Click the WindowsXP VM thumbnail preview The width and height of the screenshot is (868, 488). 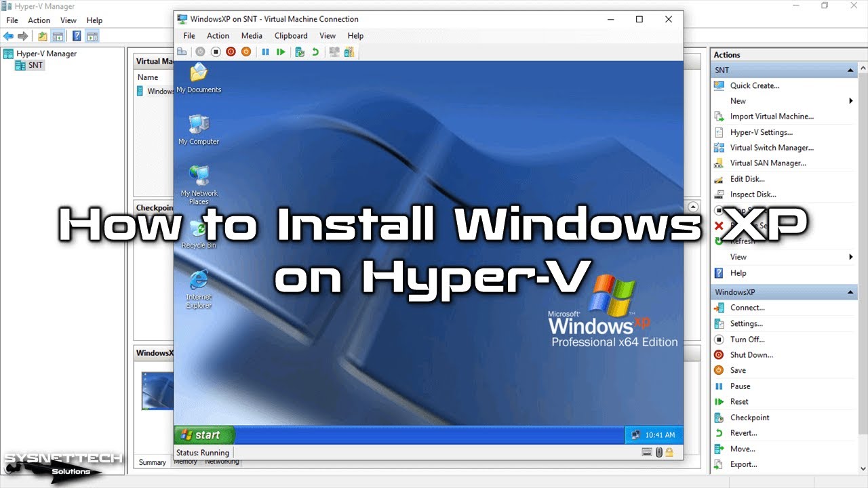[157, 391]
